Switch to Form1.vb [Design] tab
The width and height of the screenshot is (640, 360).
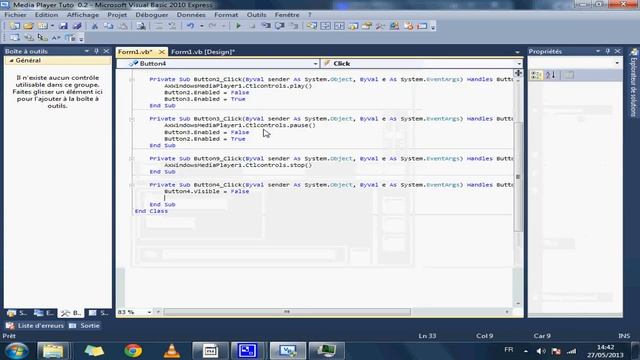[x=202, y=52]
